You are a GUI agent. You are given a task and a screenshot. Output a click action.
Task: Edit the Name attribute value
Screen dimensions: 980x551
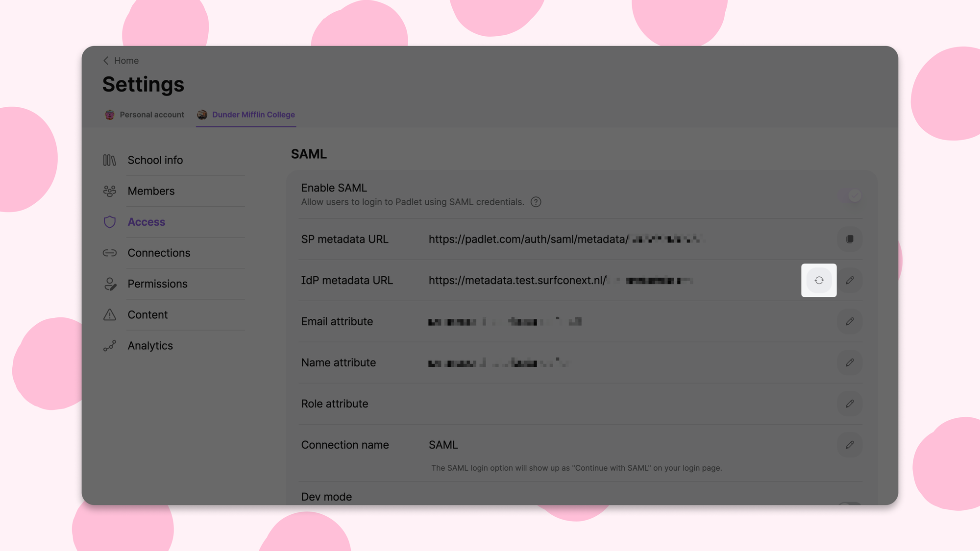click(850, 363)
